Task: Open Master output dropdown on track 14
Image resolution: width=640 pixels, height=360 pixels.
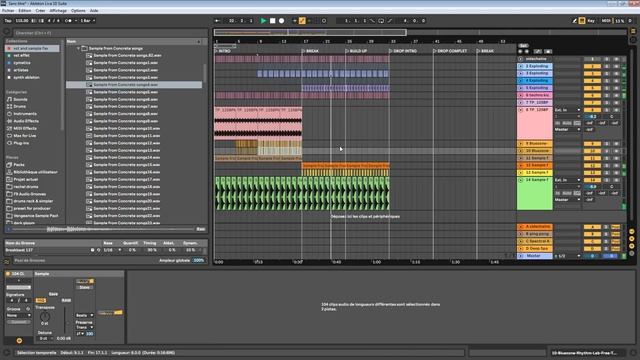Action: coord(567,200)
